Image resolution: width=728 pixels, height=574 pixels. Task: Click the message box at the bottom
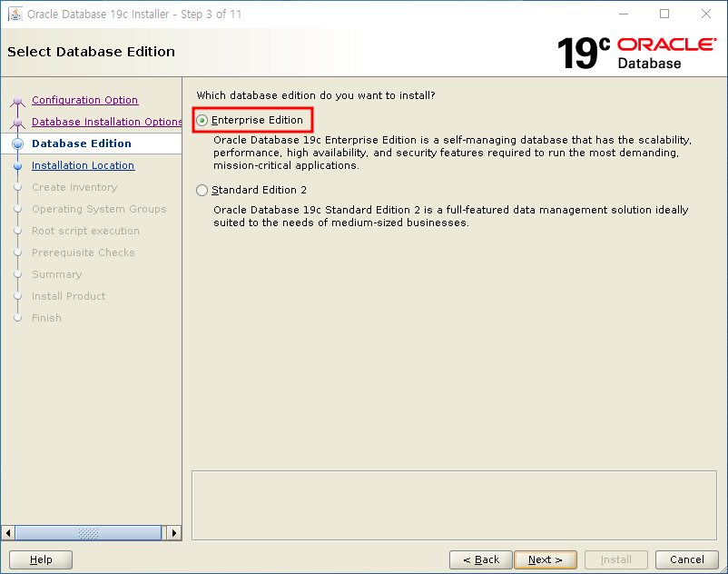coord(454,505)
